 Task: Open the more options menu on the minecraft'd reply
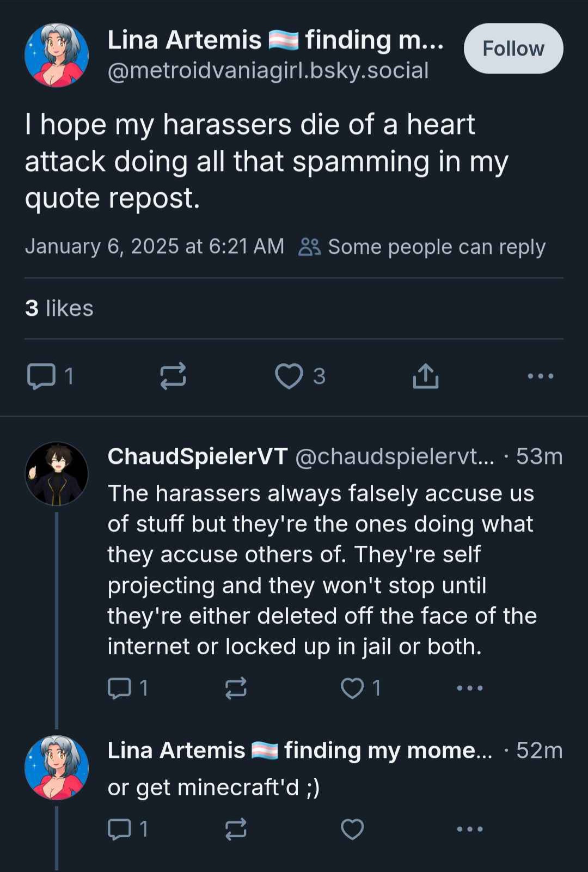(x=469, y=829)
